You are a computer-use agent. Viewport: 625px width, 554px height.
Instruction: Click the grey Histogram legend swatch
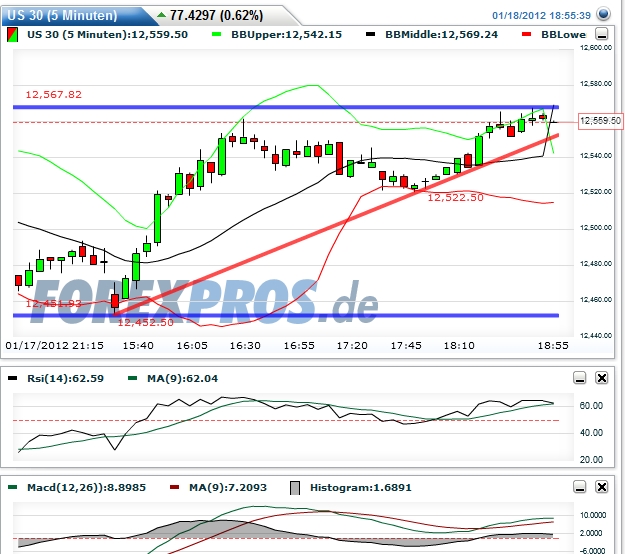[x=295, y=488]
